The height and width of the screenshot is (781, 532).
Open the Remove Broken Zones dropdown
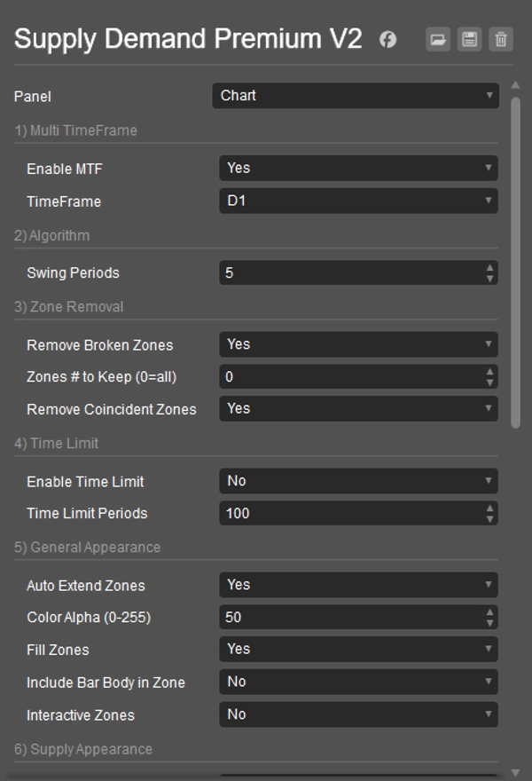357,343
